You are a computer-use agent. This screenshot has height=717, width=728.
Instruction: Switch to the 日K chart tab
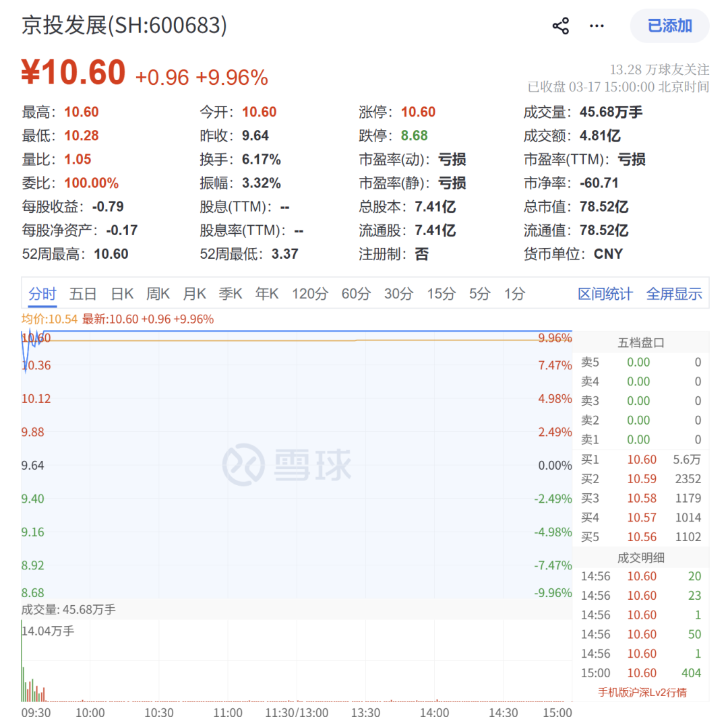[122, 294]
